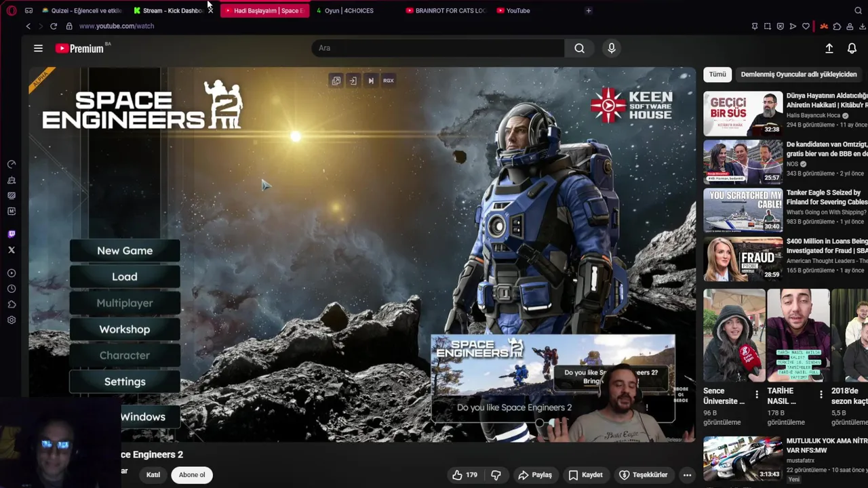The image size is (868, 488).
Task: Click heart bookmark icon in address bar
Action: (x=806, y=26)
